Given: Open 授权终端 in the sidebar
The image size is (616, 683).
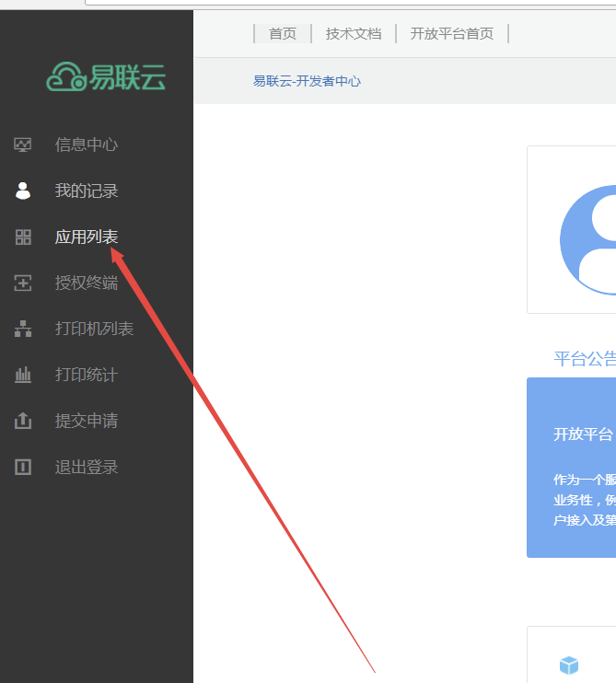Looking at the screenshot, I should pos(87,283).
